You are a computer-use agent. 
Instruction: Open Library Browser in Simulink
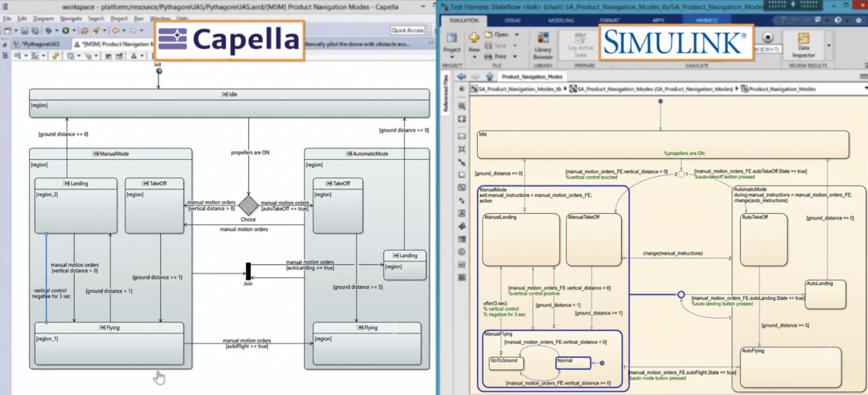[543, 47]
